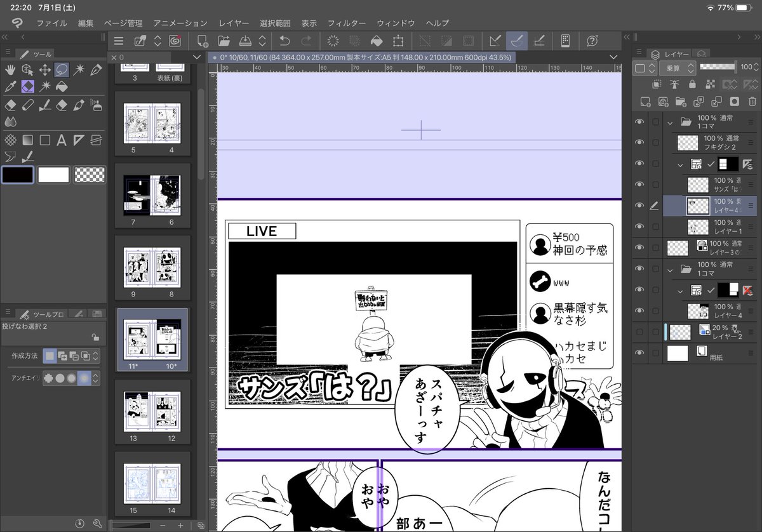Delete layer with trash icon

click(752, 101)
